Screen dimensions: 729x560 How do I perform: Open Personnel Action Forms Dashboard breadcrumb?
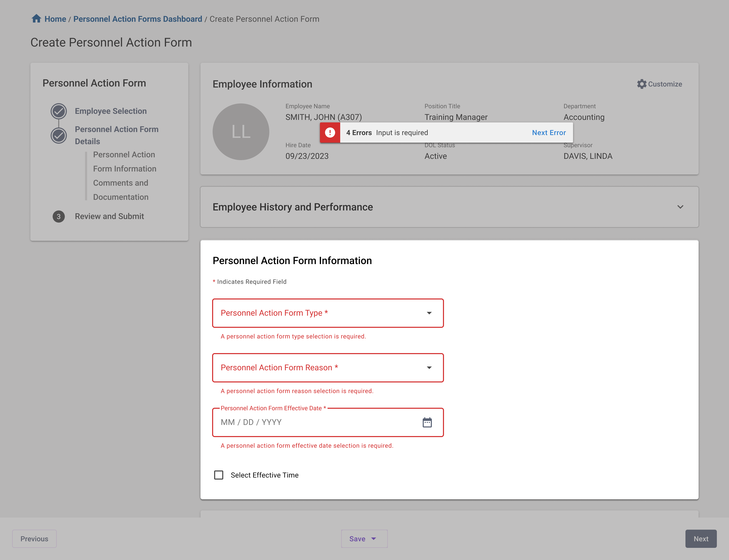138,19
